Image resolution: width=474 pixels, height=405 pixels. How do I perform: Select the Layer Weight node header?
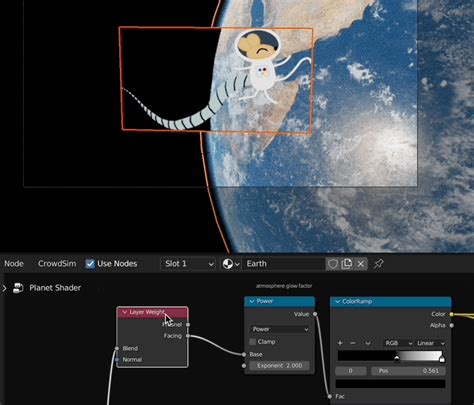pos(152,312)
